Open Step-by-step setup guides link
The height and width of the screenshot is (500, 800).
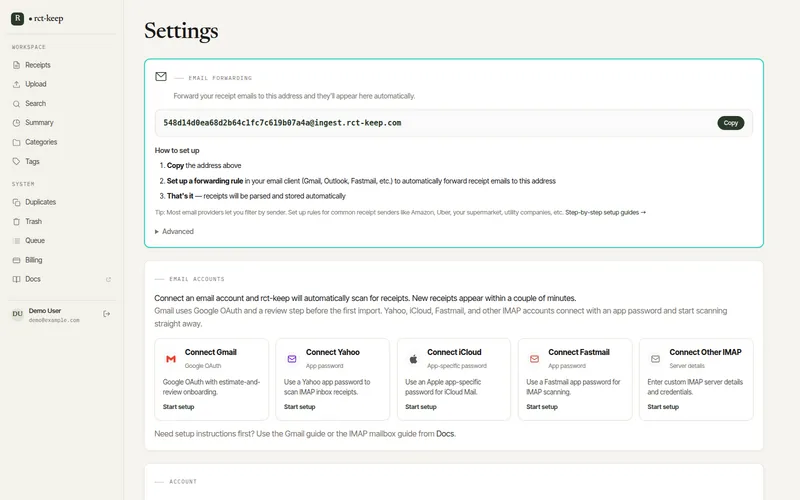click(x=605, y=212)
